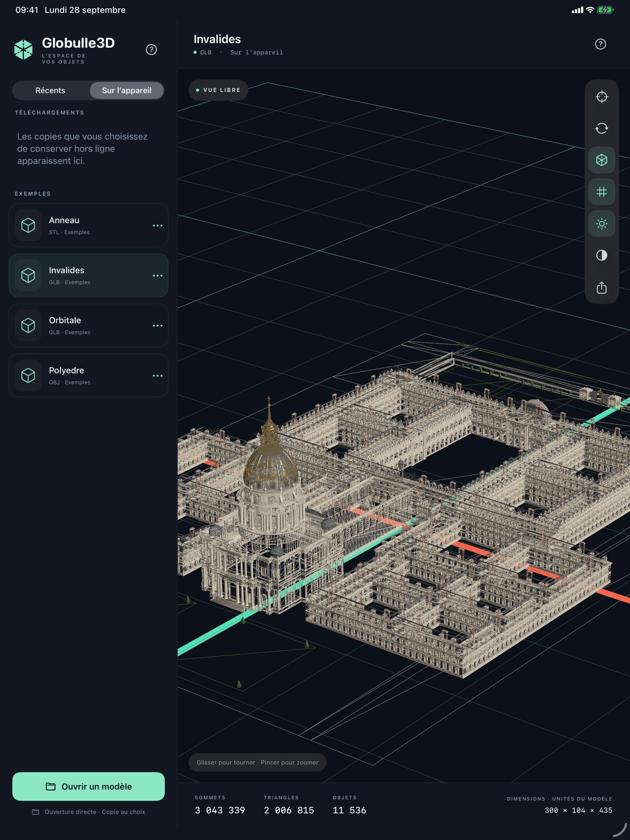This screenshot has height=840, width=630.
Task: Click the OBJETS value 11 536
Action: 349,810
